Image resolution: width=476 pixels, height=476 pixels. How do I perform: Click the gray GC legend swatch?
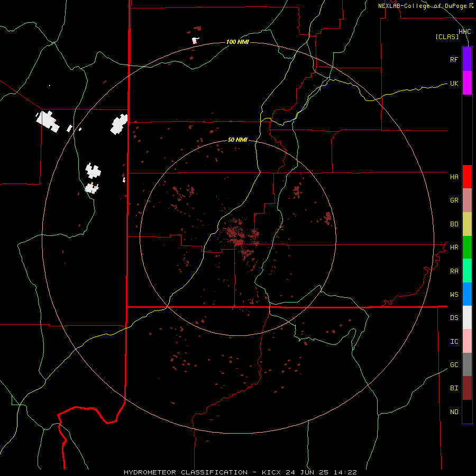(x=467, y=364)
